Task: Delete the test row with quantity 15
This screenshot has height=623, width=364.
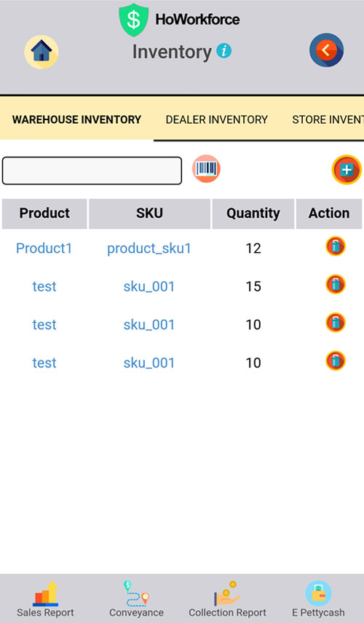Action: click(336, 284)
